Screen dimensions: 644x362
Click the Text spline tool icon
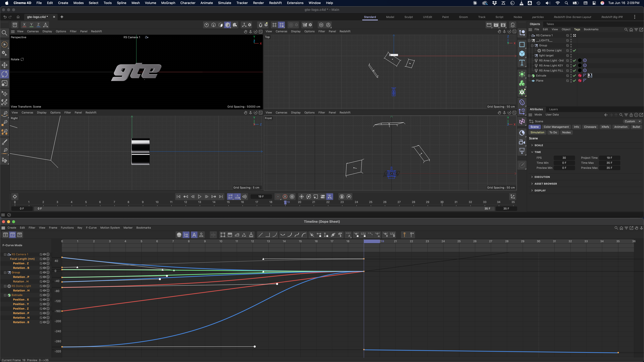click(522, 63)
